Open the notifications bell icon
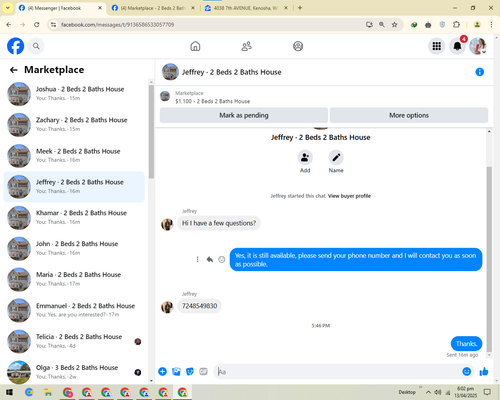Screen dimensions: 500x400 point(457,46)
